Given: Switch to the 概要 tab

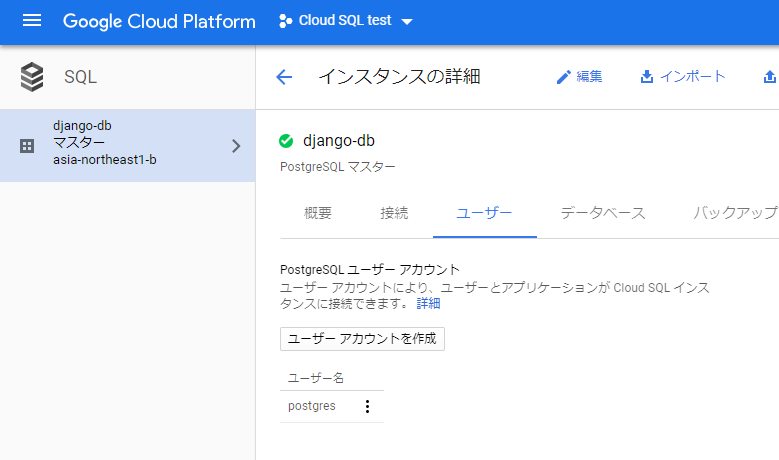Looking at the screenshot, I should (x=318, y=213).
